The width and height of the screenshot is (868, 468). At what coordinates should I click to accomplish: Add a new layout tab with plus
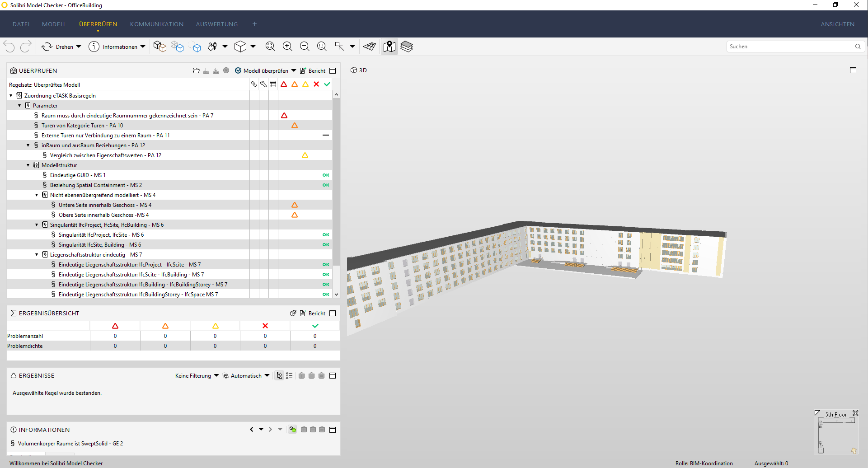pyautogui.click(x=254, y=24)
